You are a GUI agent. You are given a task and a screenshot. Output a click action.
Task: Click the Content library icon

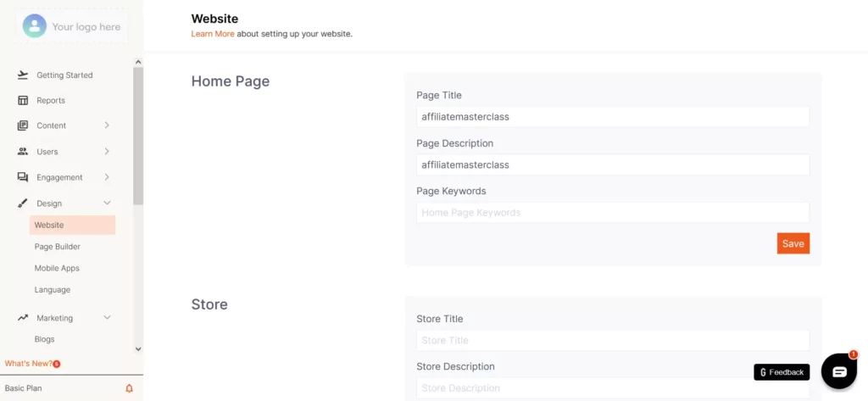(x=23, y=125)
